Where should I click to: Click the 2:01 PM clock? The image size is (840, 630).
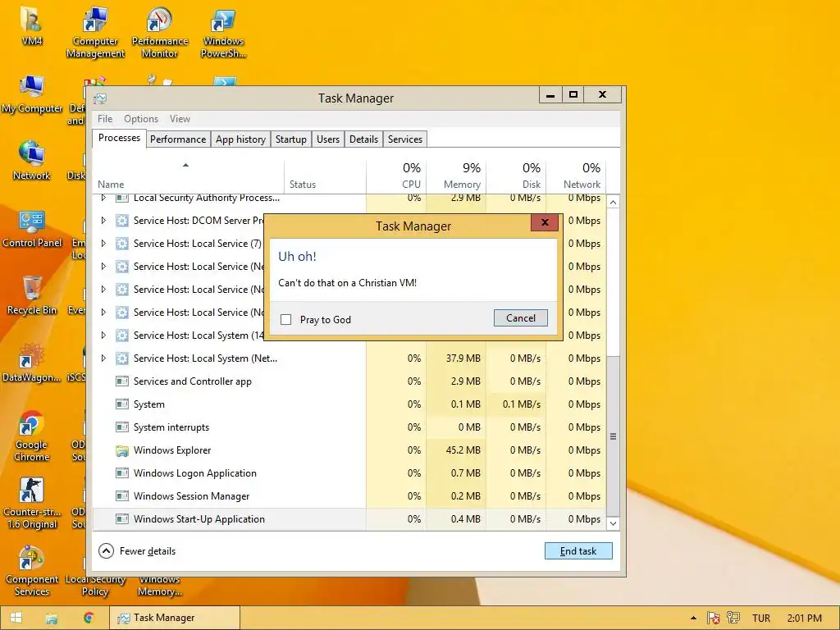pos(804,618)
